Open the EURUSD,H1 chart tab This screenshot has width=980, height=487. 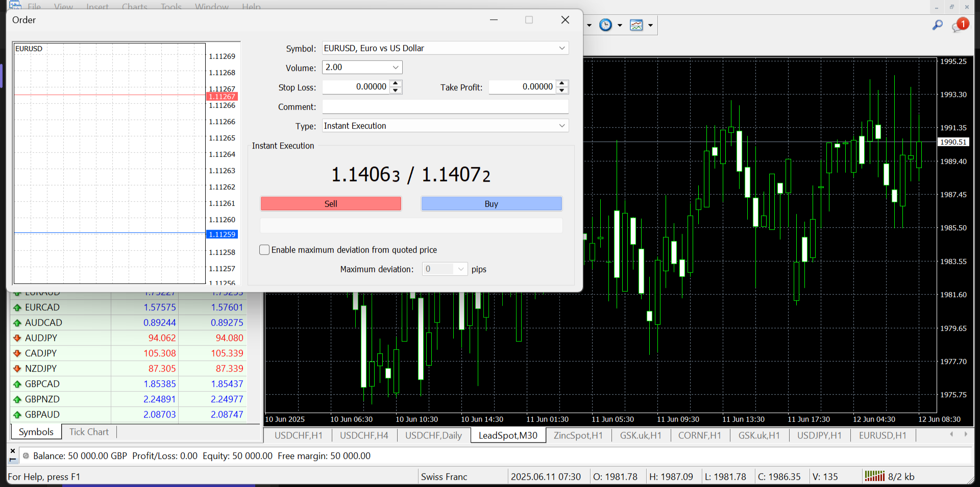883,435
